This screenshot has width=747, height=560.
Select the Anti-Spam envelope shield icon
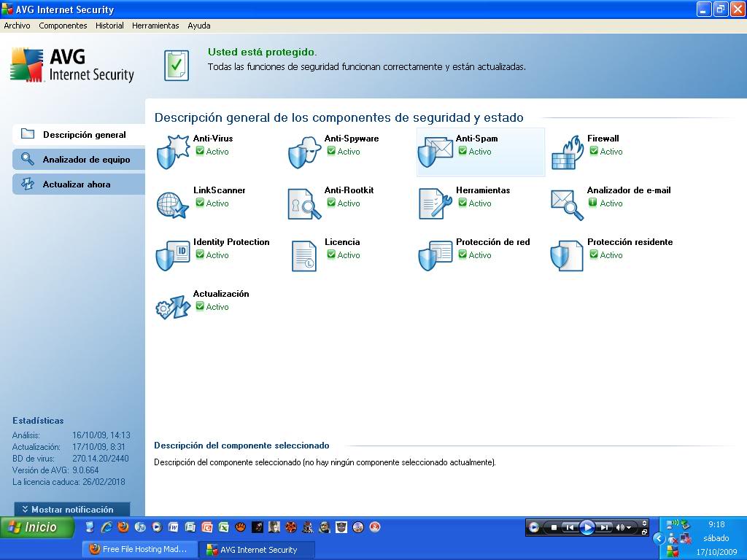tap(435, 152)
